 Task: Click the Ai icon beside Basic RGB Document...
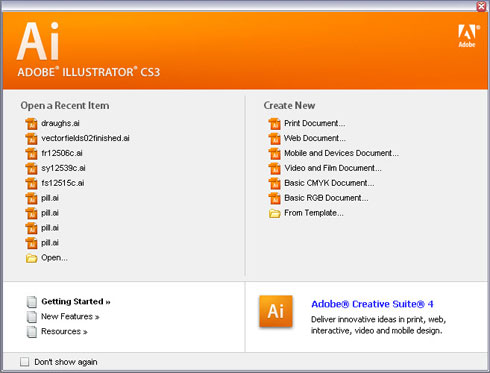pos(274,198)
